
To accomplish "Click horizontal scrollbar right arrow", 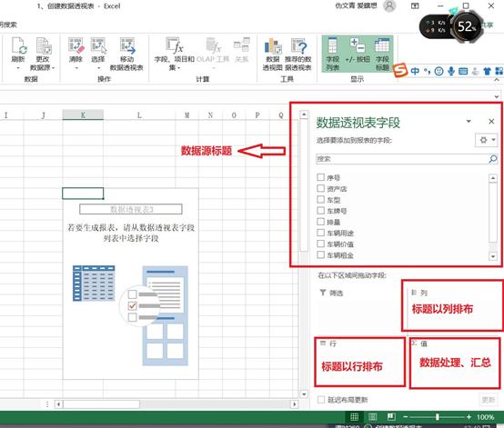I will (294, 403).
